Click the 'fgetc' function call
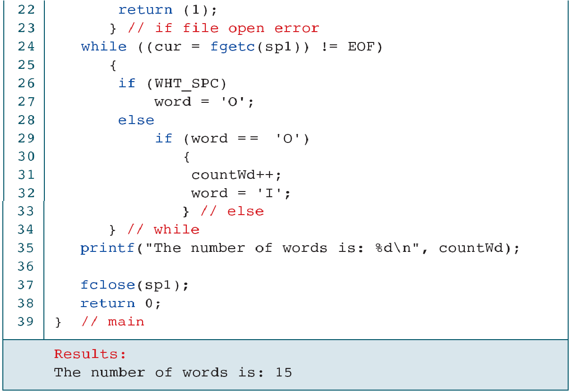Screen dimensions: 571x392 point(233,47)
